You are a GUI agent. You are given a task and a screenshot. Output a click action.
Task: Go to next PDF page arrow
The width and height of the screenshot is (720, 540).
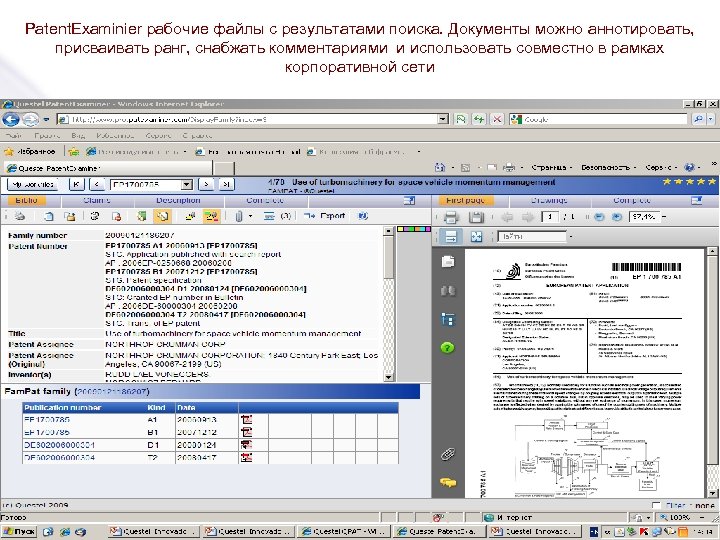click(528, 217)
